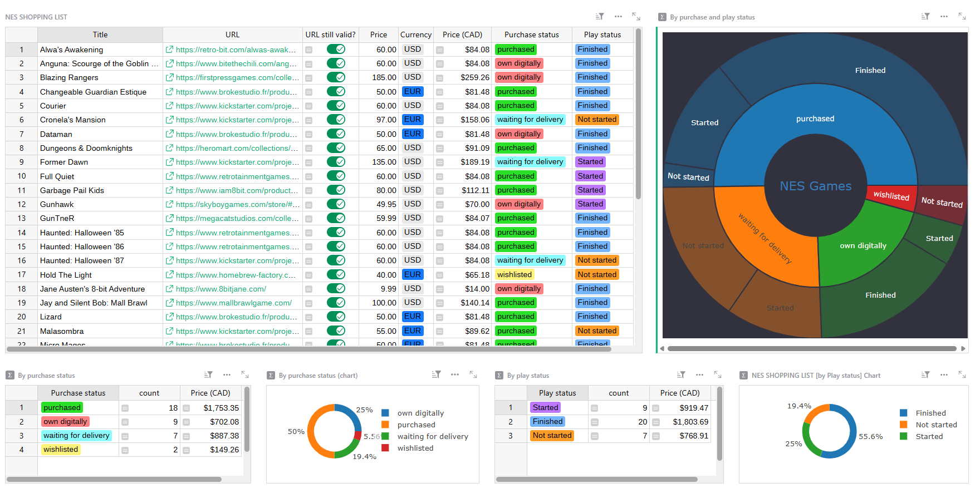The height and width of the screenshot is (498, 980).
Task: Expand the By purchase and play status chart
Action: (x=962, y=17)
